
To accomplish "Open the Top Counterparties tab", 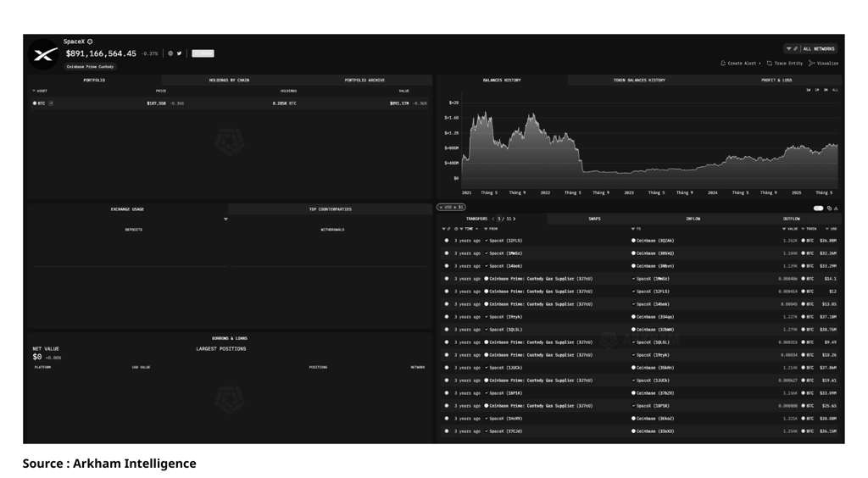I will [330, 209].
